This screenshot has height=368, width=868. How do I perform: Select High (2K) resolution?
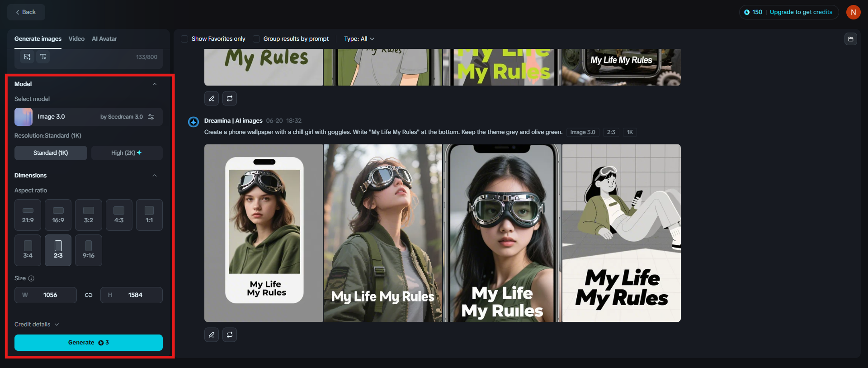click(127, 153)
